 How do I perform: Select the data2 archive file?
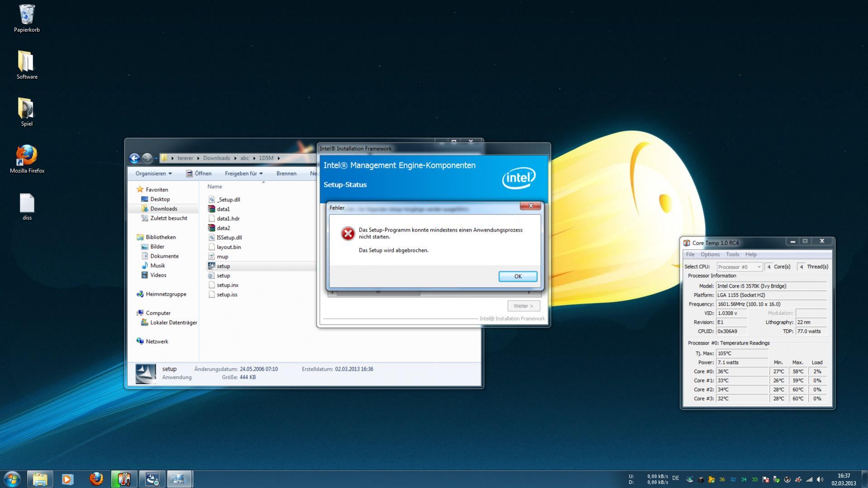pos(223,228)
